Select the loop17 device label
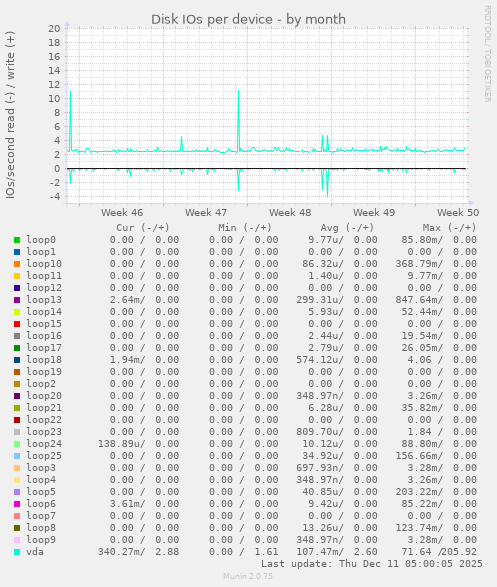This screenshot has width=497, height=587. pos(44,348)
